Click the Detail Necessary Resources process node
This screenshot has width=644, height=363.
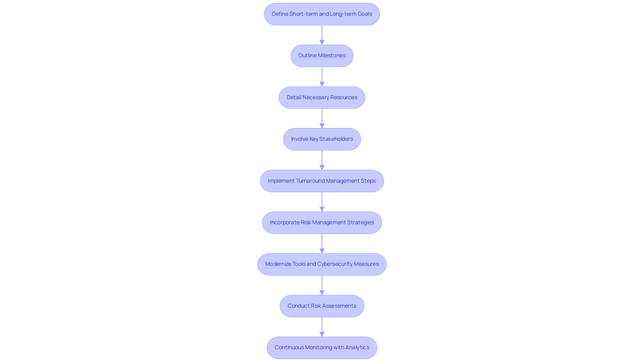(322, 97)
